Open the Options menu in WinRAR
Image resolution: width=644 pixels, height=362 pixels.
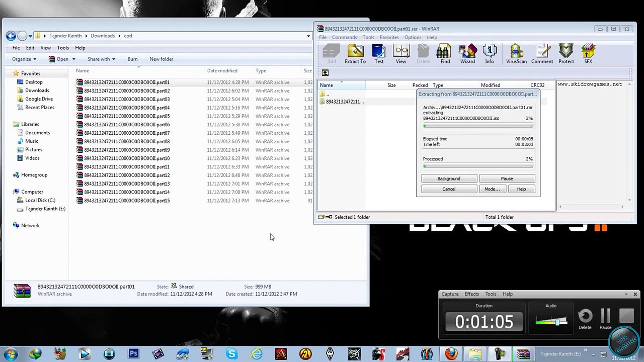coord(413,37)
